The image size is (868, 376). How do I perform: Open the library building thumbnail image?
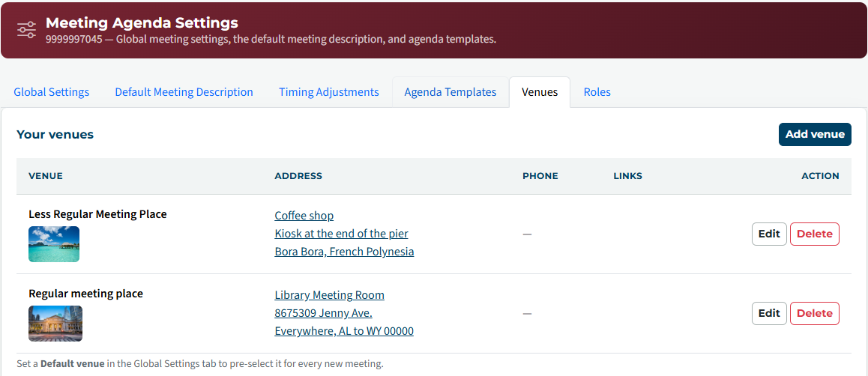[55, 324]
